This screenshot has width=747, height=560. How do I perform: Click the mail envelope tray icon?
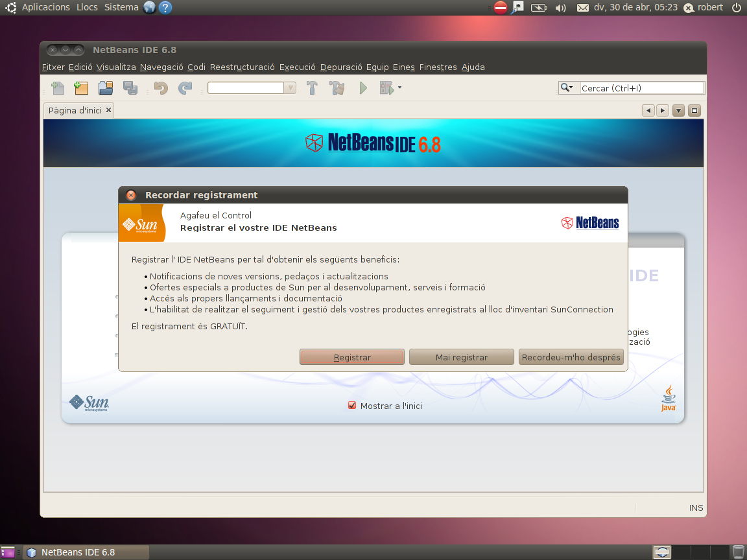tap(583, 8)
